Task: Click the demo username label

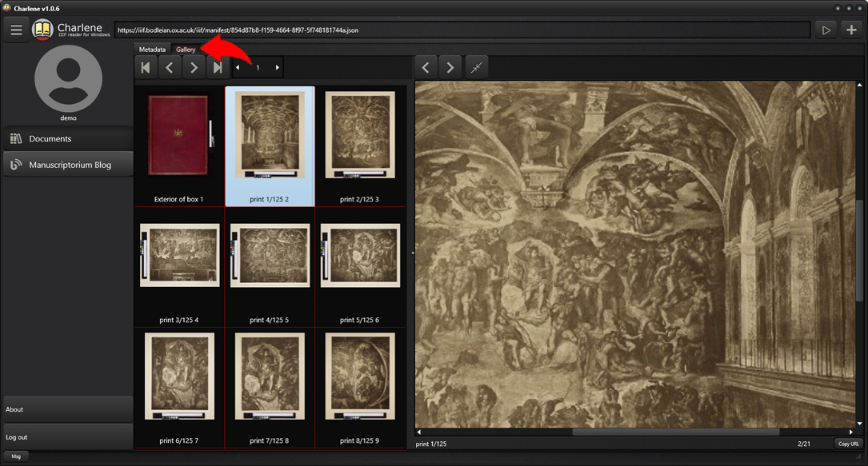Action: 68,118
